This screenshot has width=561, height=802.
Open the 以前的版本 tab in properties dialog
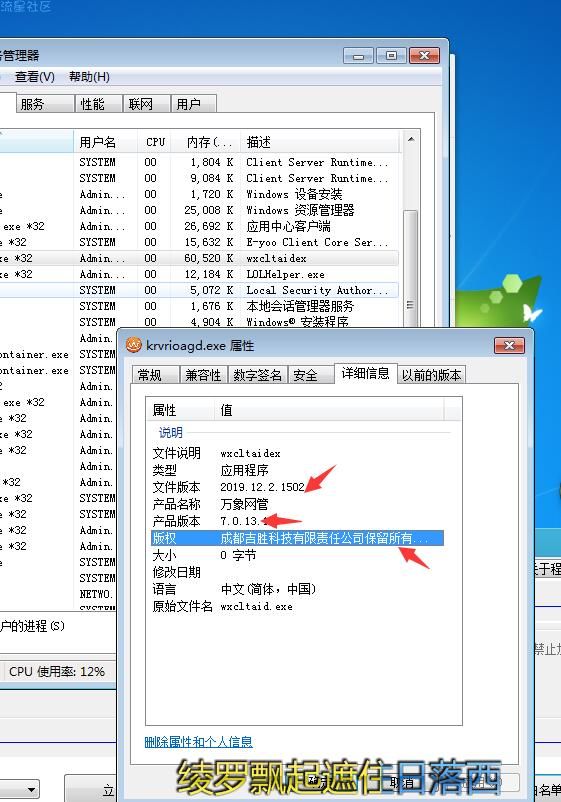coord(432,374)
